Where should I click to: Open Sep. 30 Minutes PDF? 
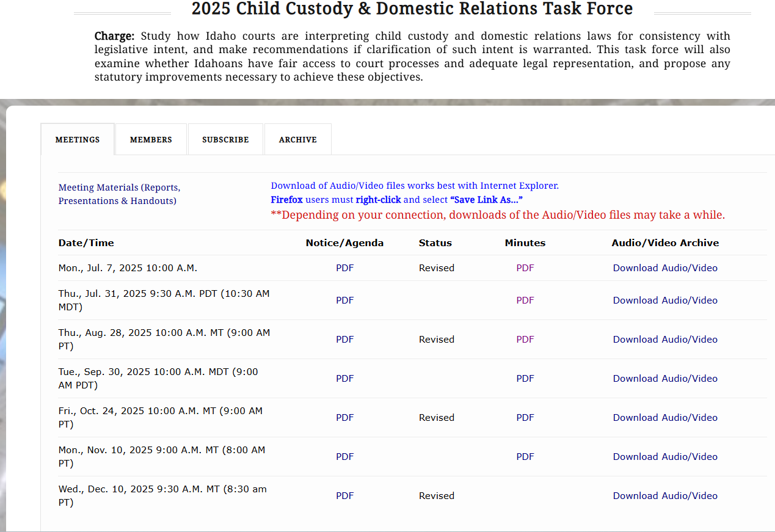525,379
